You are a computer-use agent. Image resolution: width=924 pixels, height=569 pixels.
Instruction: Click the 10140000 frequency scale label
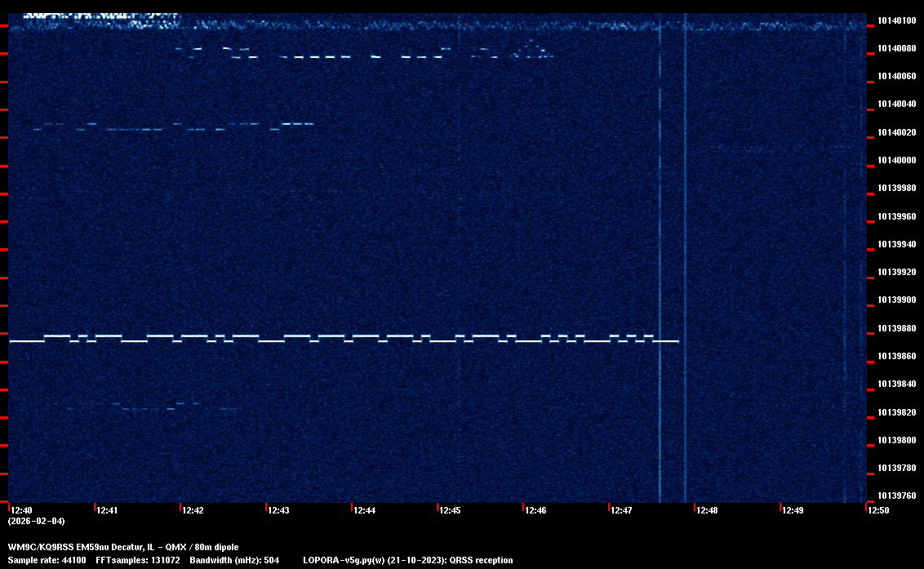click(x=896, y=160)
